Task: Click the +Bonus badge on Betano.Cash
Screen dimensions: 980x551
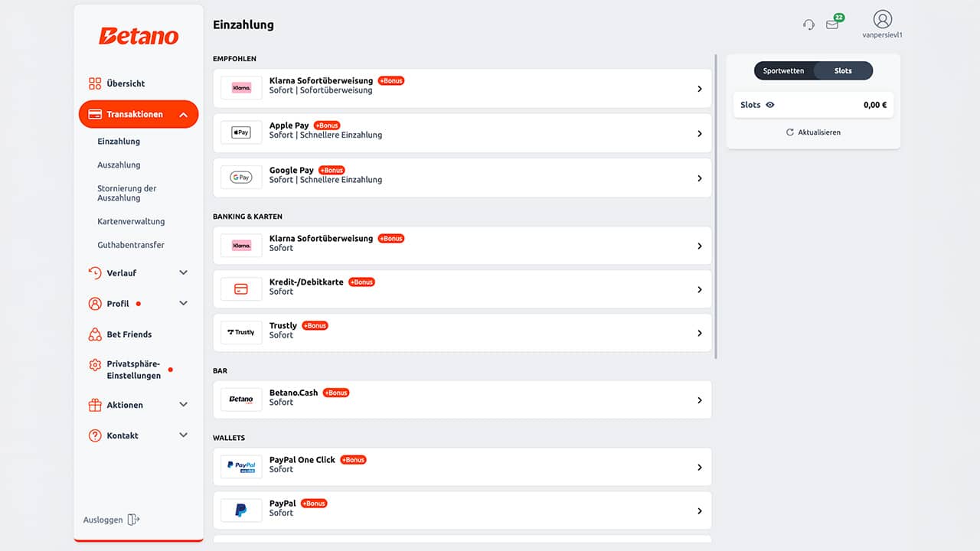Action: (x=335, y=393)
